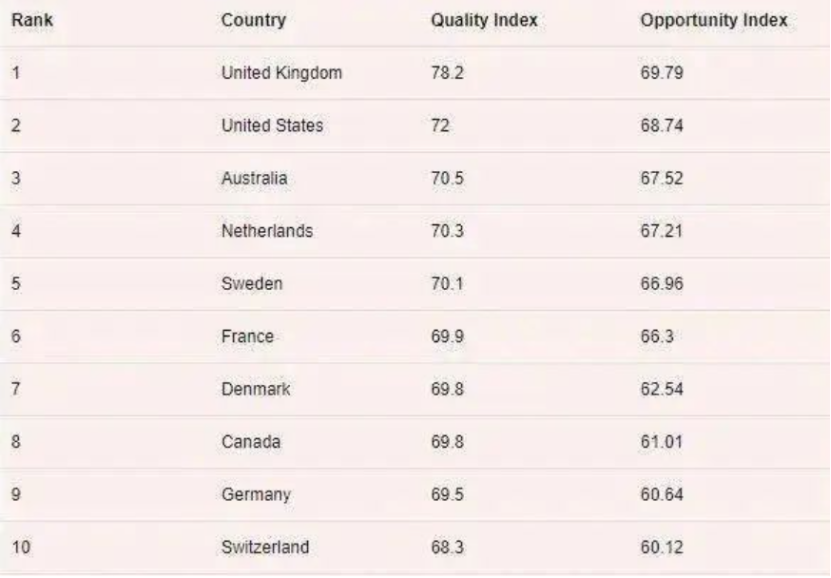Select the Netherlands country cell

[267, 231]
